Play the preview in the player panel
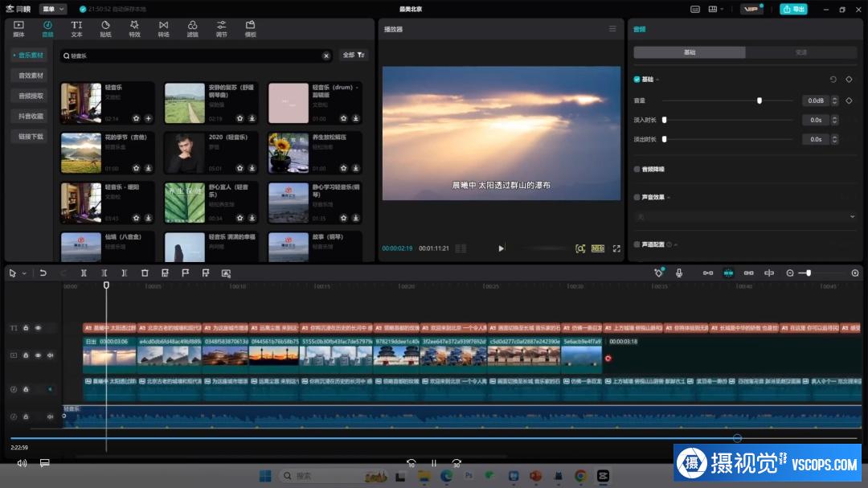This screenshot has height=488, width=868. [501, 248]
